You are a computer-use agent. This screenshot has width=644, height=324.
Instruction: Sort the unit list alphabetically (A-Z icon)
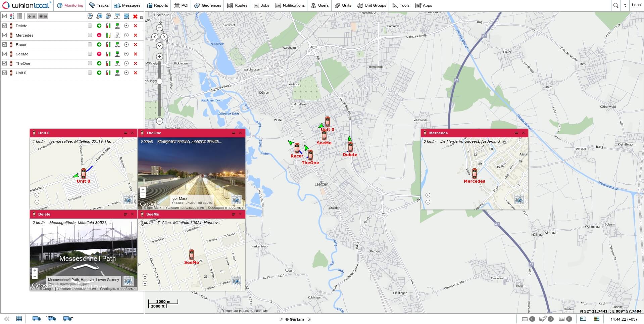coord(12,16)
